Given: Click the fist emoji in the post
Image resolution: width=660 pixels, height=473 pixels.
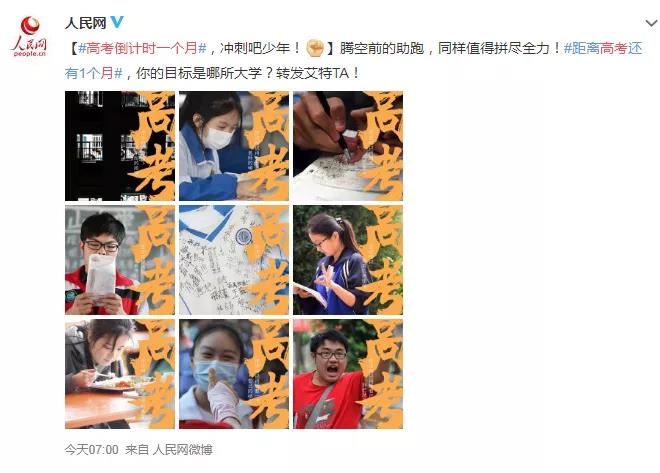Looking at the screenshot, I should point(314,48).
